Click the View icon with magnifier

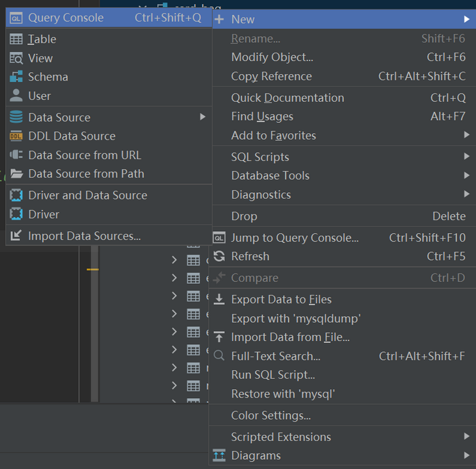coord(16,58)
